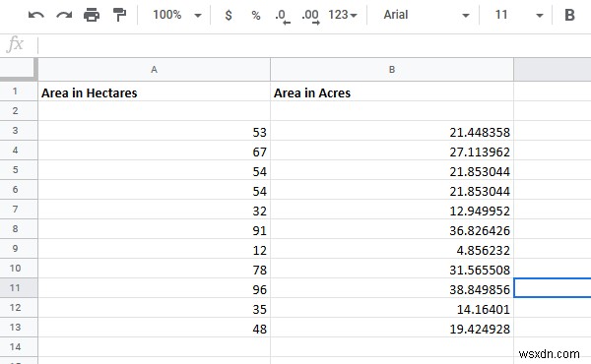591x364 pixels.
Task: Open the font size 11 dropdown
Action: coord(519,15)
